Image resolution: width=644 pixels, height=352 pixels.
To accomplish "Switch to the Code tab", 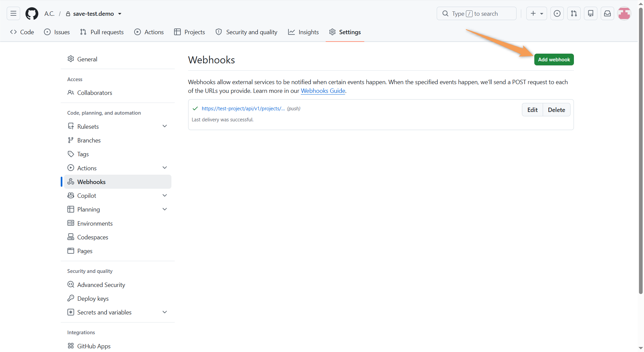I will (22, 32).
